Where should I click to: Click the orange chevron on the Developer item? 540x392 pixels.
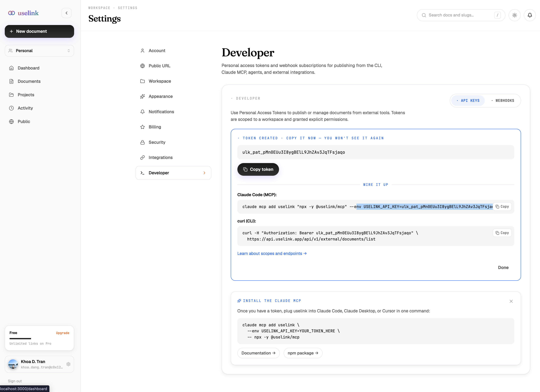point(204,173)
